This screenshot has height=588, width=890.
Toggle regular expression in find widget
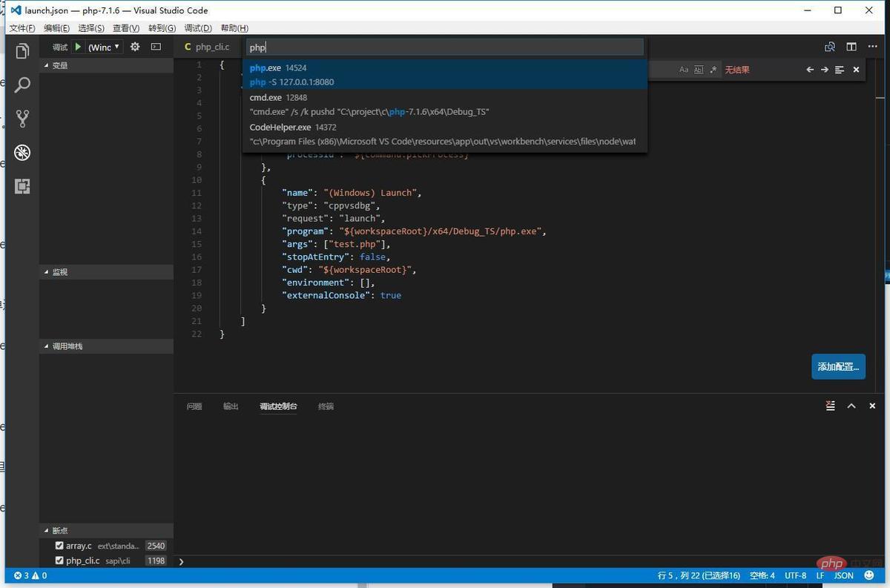pyautogui.click(x=713, y=70)
